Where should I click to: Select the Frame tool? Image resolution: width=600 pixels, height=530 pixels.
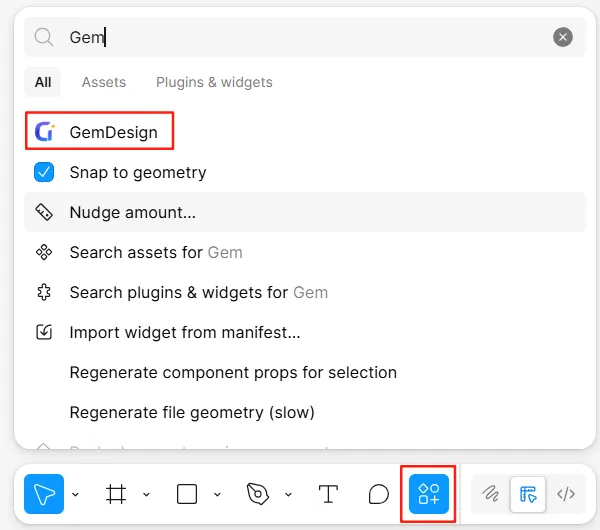117,493
